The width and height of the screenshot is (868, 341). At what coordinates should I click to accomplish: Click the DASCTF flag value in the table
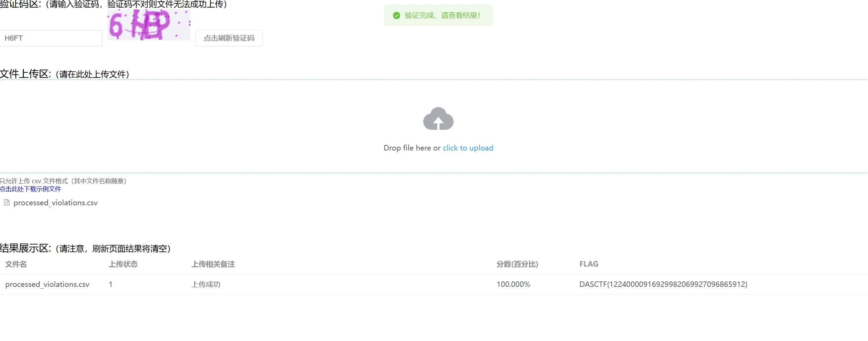(663, 285)
